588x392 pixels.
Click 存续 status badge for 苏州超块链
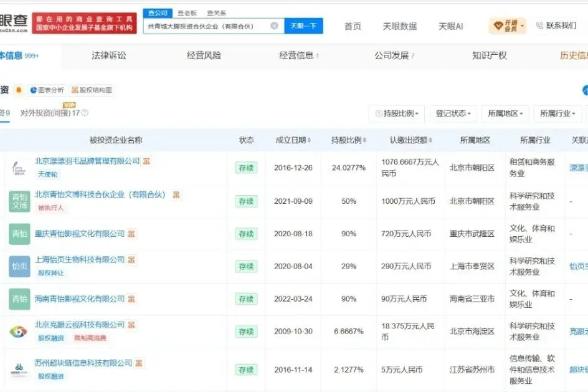click(x=247, y=370)
